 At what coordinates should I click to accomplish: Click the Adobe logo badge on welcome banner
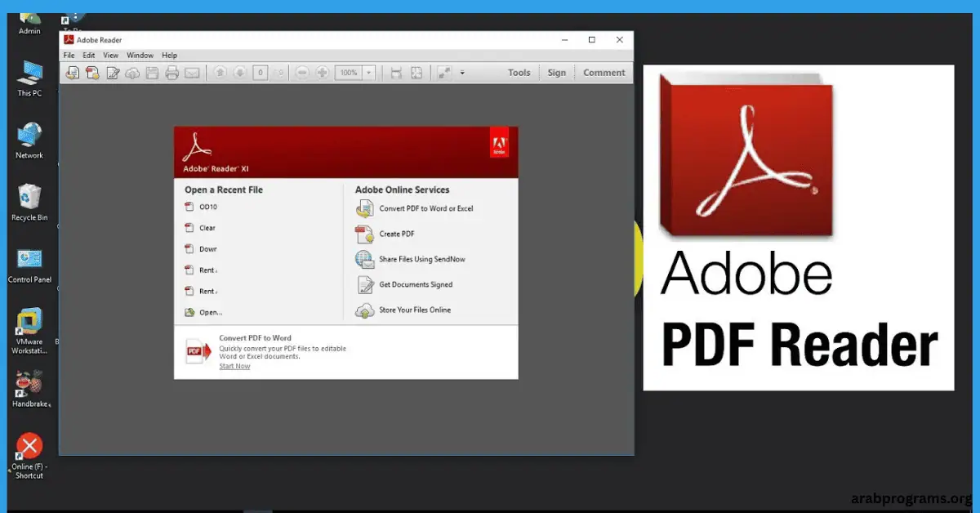coord(499,142)
